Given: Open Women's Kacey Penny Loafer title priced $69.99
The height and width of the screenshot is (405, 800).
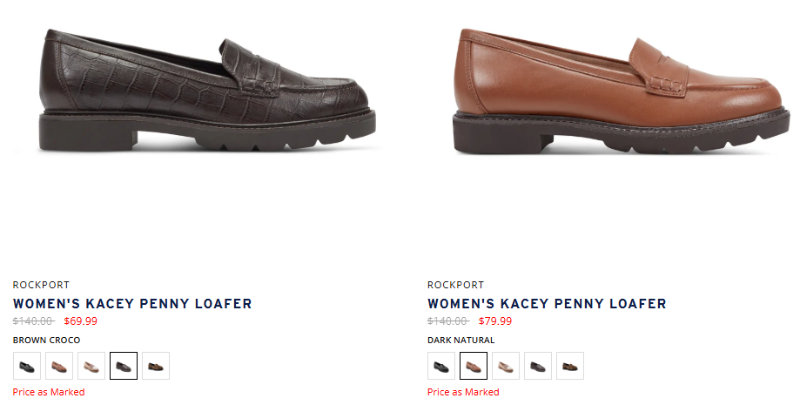Looking at the screenshot, I should [133, 303].
